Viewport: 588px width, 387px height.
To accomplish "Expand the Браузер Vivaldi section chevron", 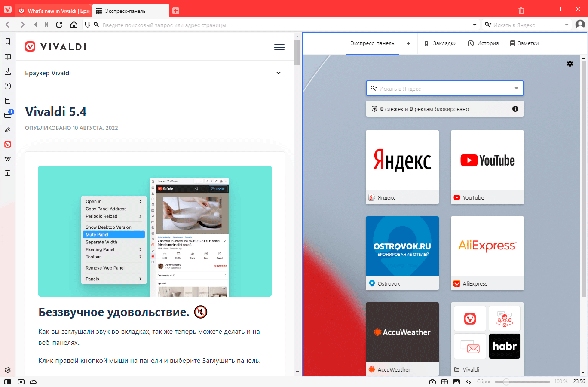I will coord(279,73).
